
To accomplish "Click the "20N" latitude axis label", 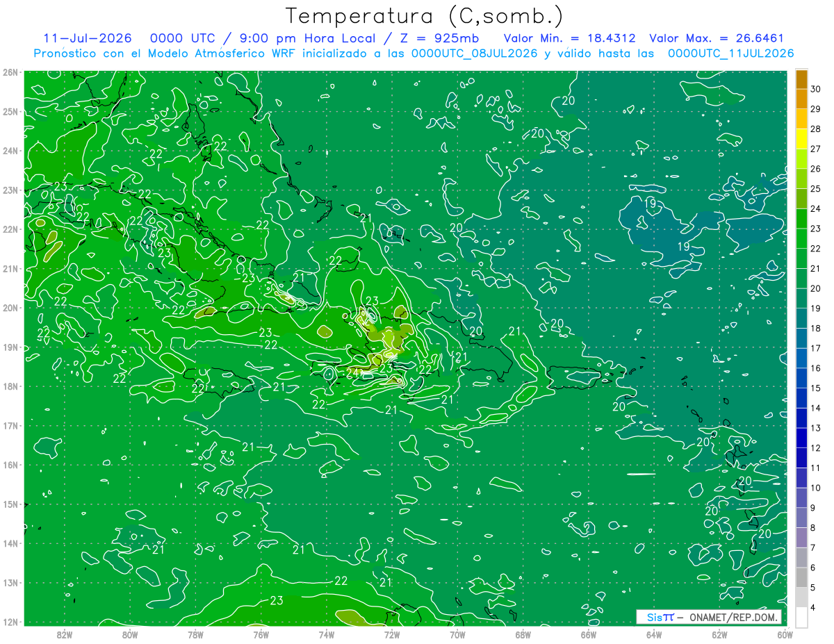I will pyautogui.click(x=10, y=308).
